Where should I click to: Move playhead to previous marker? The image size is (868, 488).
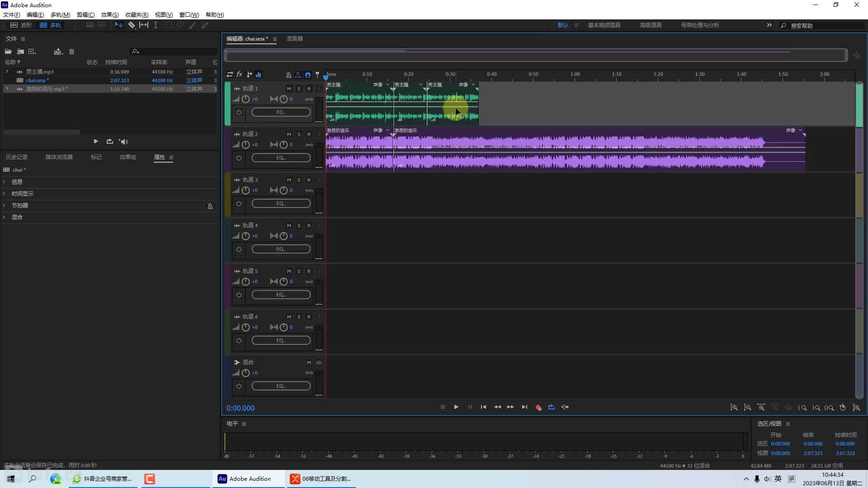coord(483,407)
